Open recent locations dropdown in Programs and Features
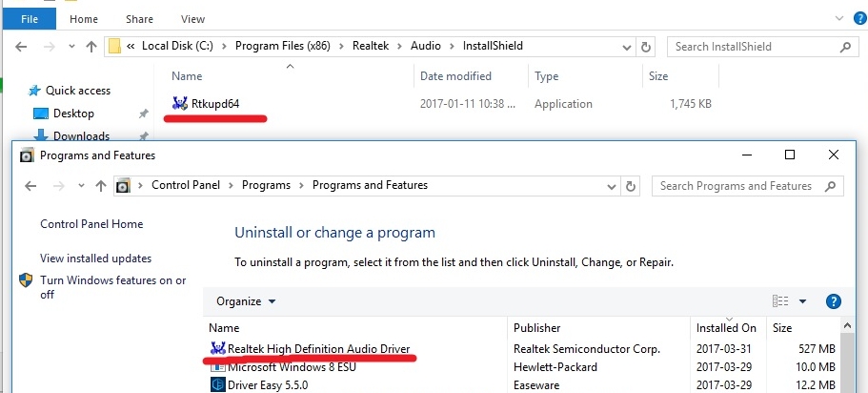The image size is (868, 393). coord(81,186)
